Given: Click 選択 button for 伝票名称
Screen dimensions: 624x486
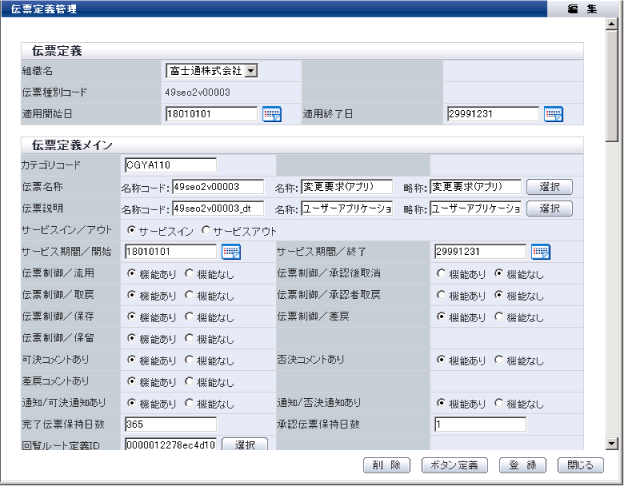Looking at the screenshot, I should (549, 187).
